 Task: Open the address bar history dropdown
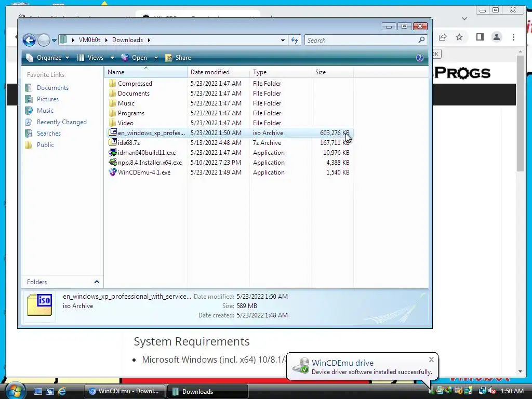283,41
